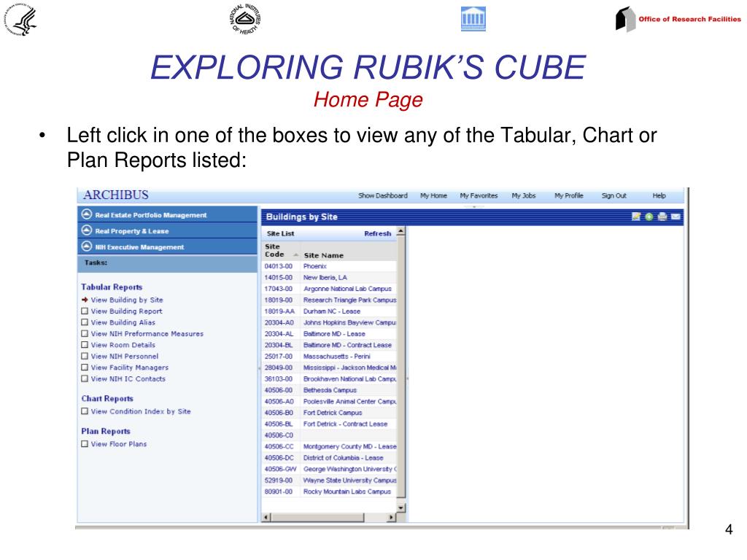The width and height of the screenshot is (747, 560).
Task: Collapse Real Estate Portfolio Management section
Action: (x=86, y=214)
